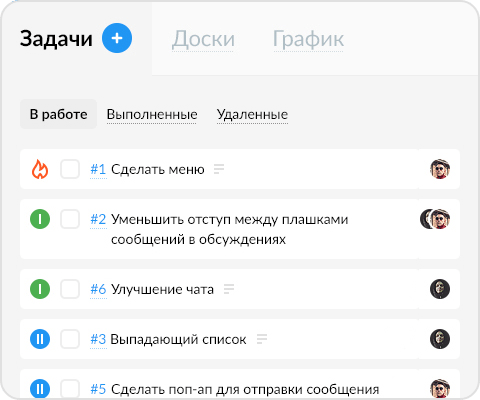Click the task title Улучшение чата
Image resolution: width=480 pixels, height=400 pixels.
click(x=162, y=289)
